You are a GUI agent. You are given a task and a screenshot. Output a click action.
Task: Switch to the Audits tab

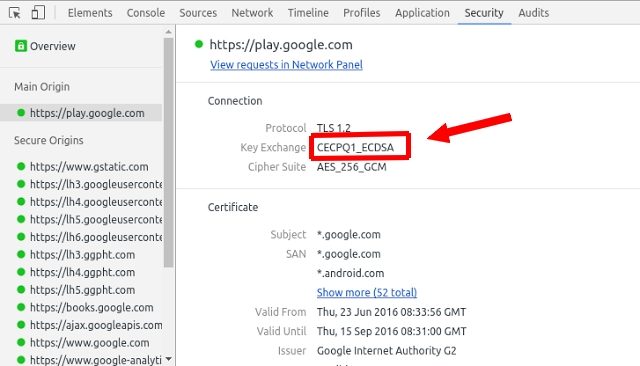point(533,13)
